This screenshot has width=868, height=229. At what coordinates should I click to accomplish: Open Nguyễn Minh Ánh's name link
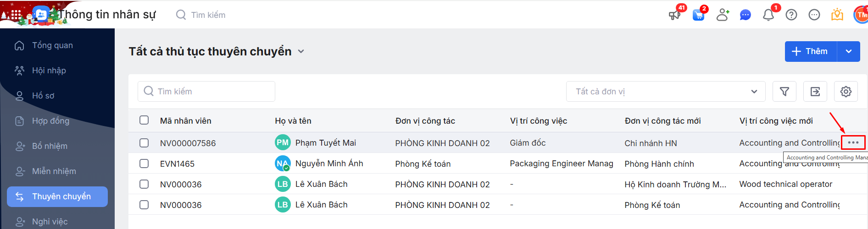(329, 164)
